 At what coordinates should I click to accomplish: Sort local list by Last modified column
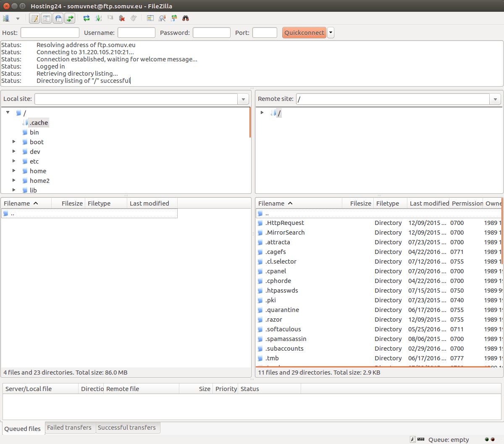pyautogui.click(x=152, y=203)
